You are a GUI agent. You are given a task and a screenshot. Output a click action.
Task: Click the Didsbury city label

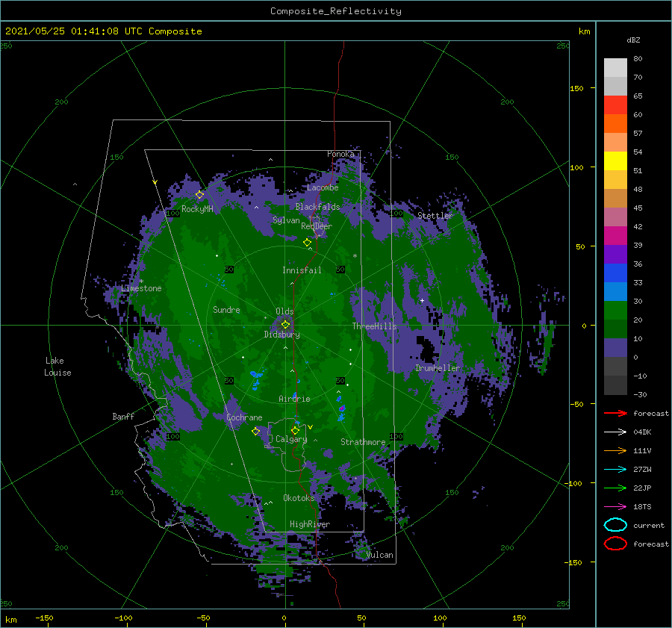(x=282, y=335)
